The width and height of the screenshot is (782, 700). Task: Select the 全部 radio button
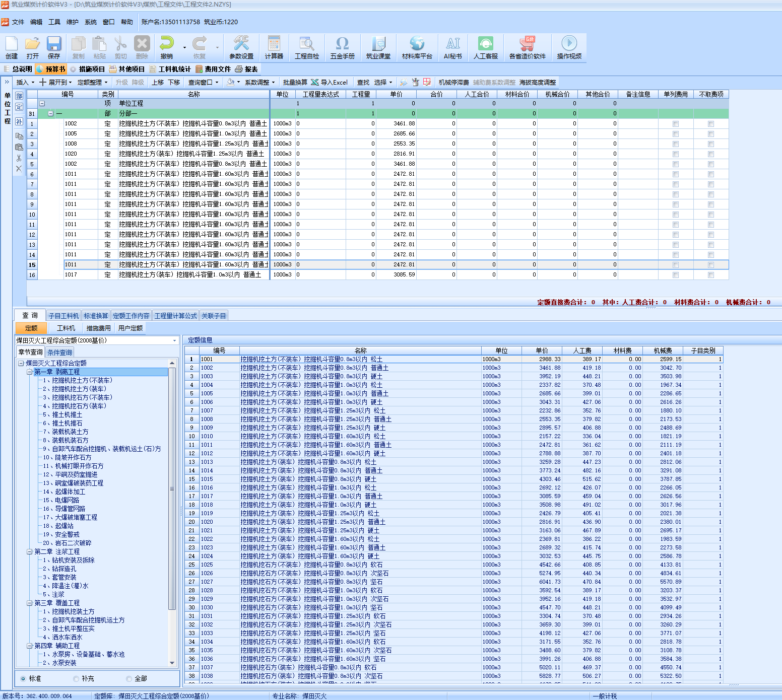pos(129,678)
